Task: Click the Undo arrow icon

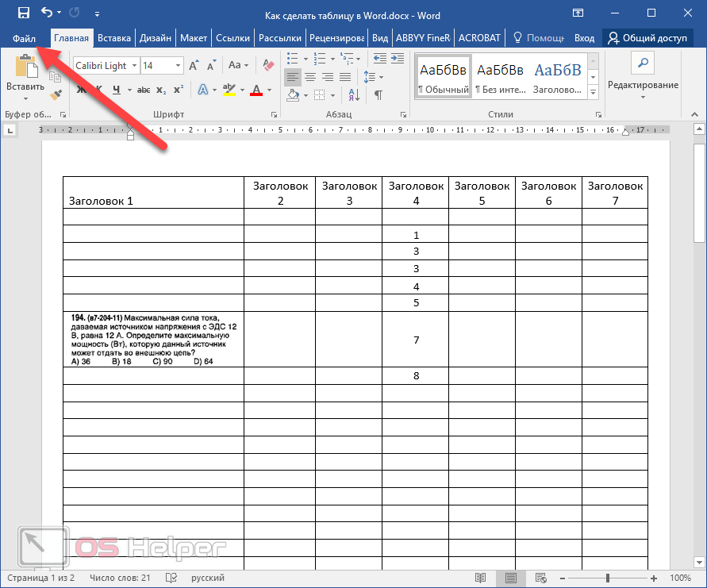Action: tap(47, 13)
